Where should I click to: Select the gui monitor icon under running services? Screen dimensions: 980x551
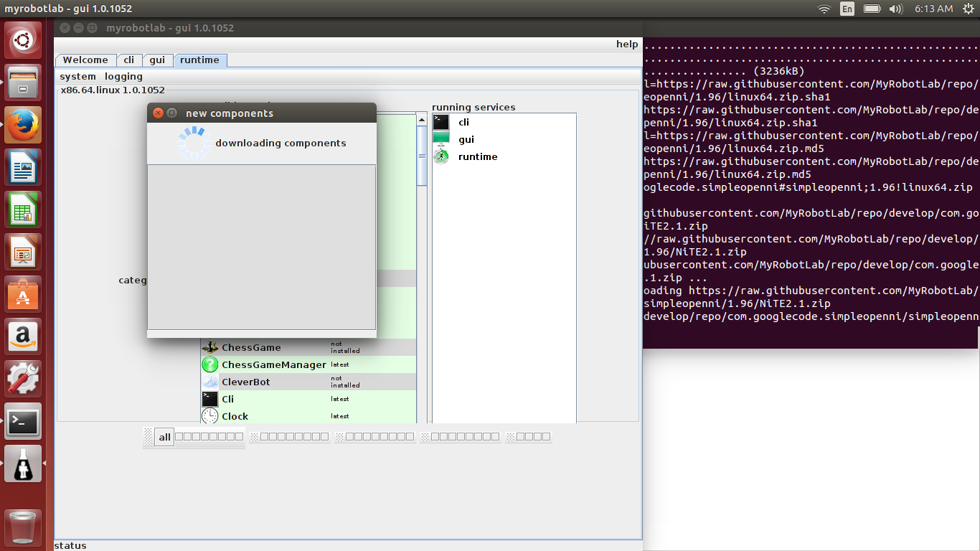tap(441, 139)
